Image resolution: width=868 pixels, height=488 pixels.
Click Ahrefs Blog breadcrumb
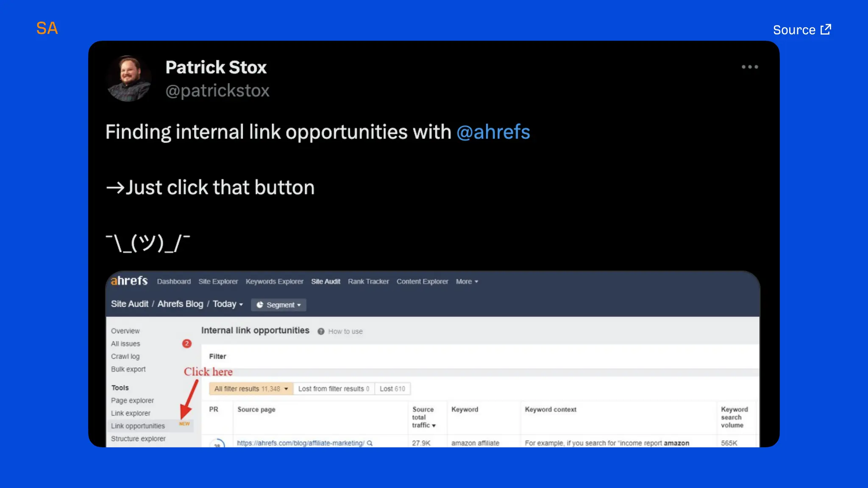[x=181, y=304]
